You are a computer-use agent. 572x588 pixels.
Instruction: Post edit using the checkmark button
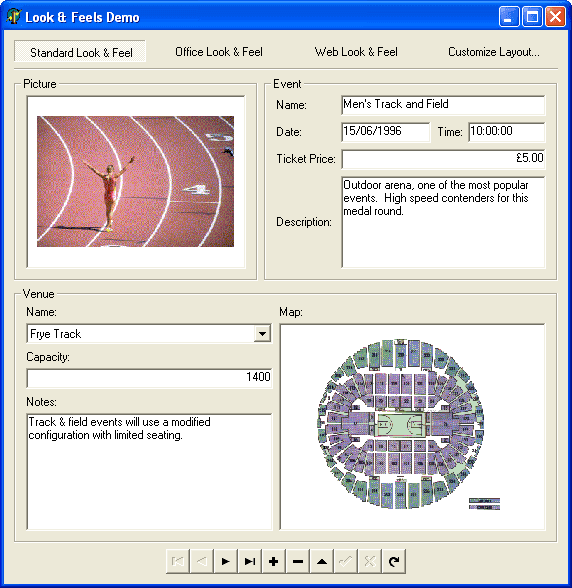(346, 561)
